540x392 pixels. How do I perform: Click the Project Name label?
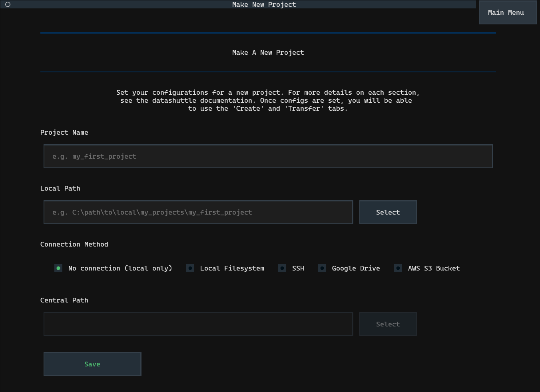64,132
